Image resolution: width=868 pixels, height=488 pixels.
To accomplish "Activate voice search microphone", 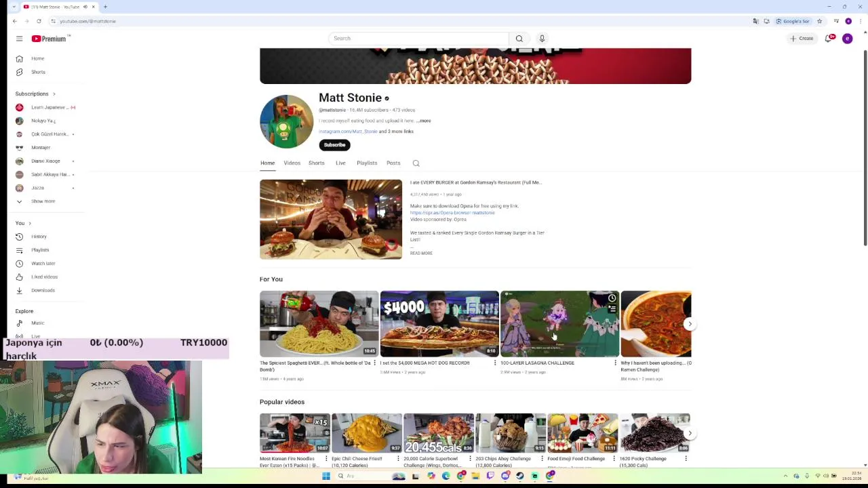I will click(542, 39).
